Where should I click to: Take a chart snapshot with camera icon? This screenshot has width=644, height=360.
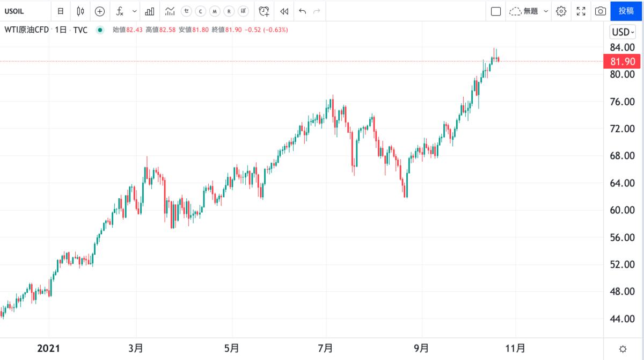pos(601,11)
